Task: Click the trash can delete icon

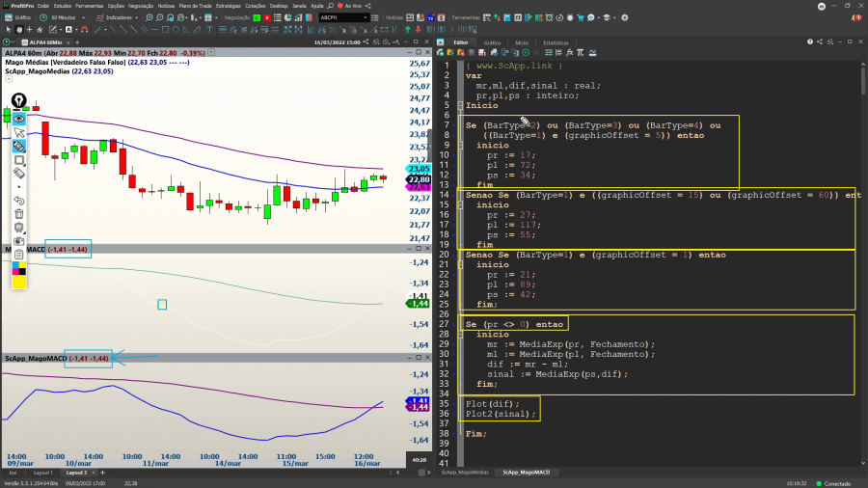Action: (18, 214)
